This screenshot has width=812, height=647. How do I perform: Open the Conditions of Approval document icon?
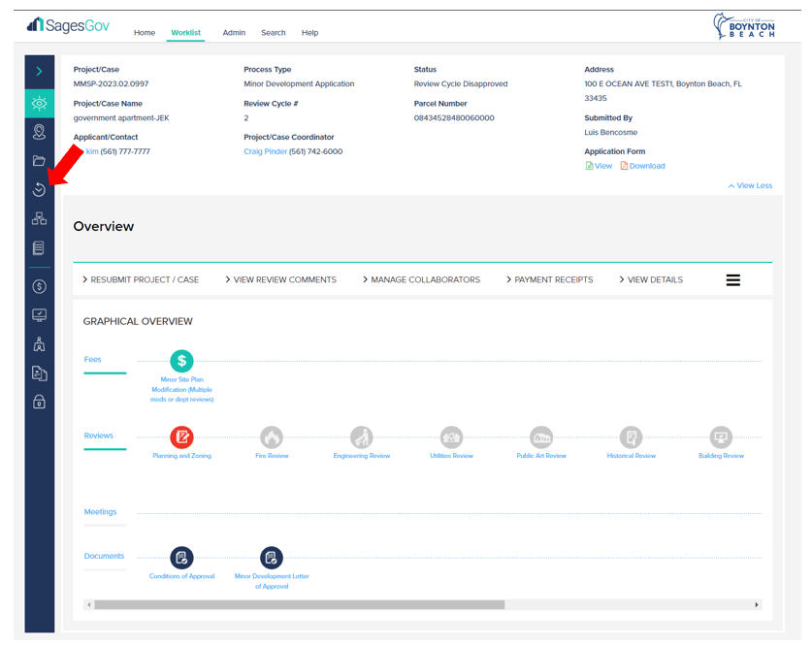click(181, 558)
